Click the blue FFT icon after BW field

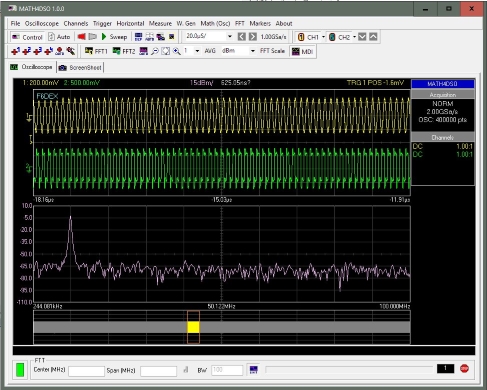pos(254,369)
